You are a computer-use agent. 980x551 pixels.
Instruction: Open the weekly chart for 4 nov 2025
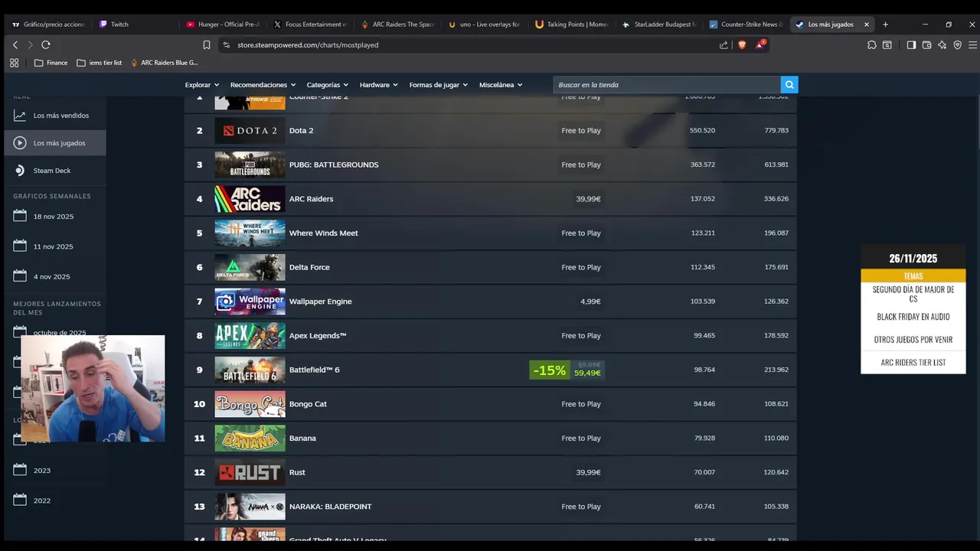51,276
